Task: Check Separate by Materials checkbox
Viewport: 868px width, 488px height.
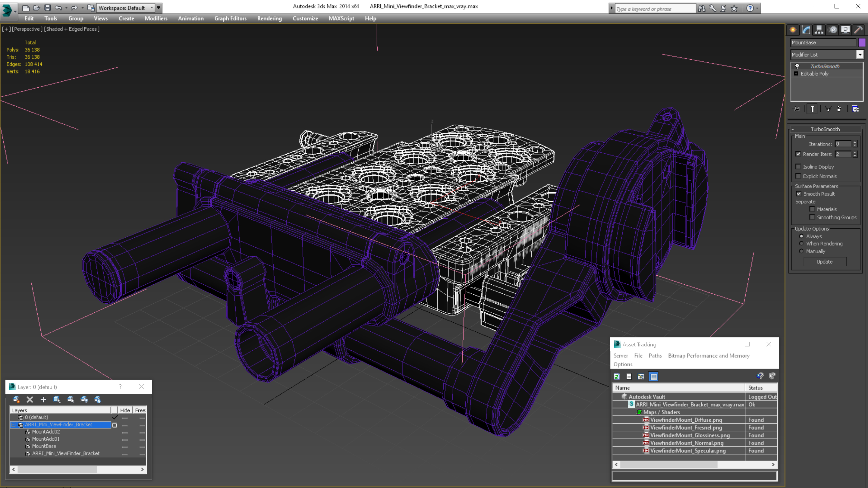Action: click(813, 209)
